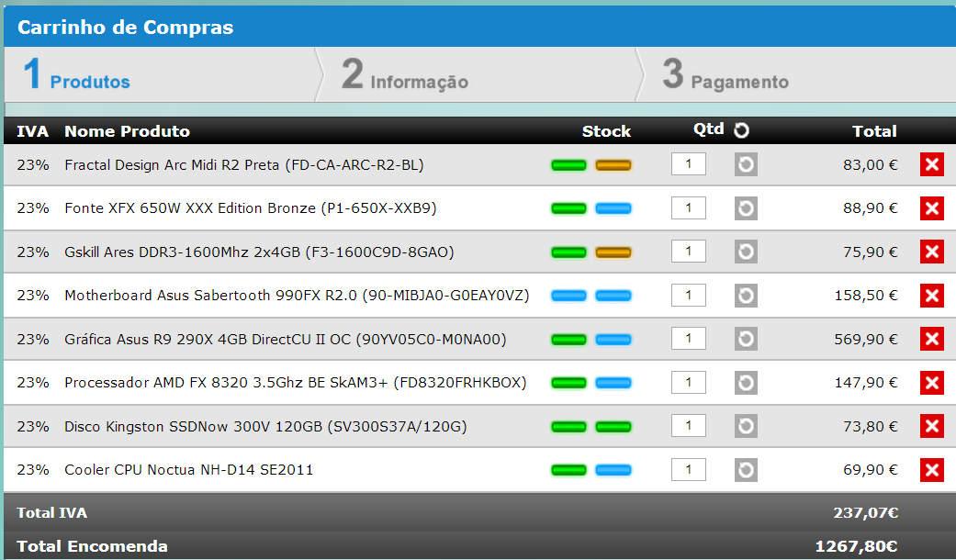Delete Fonte XFX 650W item with red X
The width and height of the screenshot is (956, 560).
931,208
